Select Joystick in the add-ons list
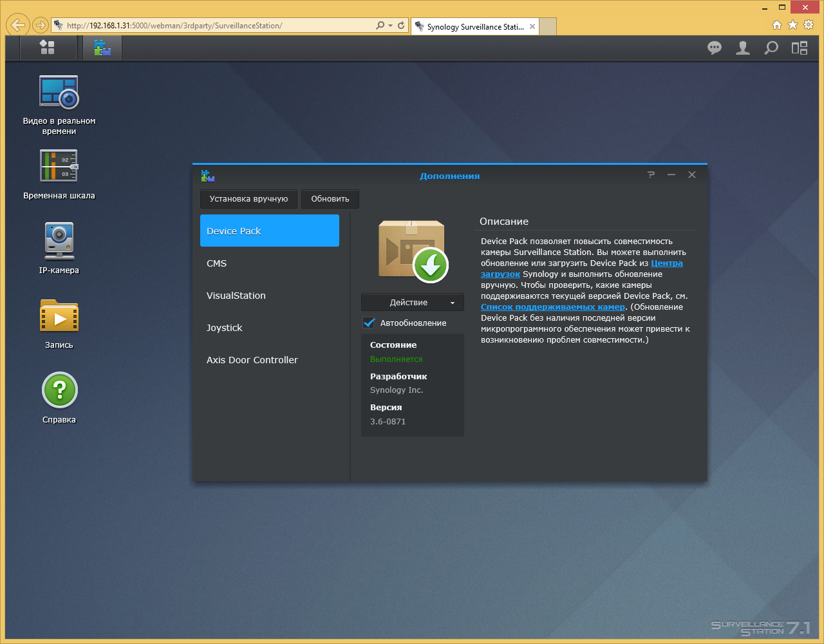This screenshot has width=824, height=644. click(270, 327)
